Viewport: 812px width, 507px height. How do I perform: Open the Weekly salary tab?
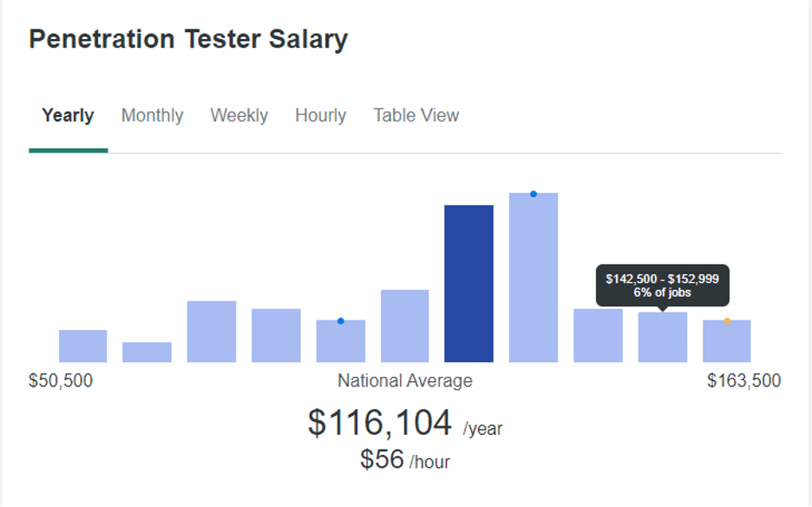[x=239, y=115]
